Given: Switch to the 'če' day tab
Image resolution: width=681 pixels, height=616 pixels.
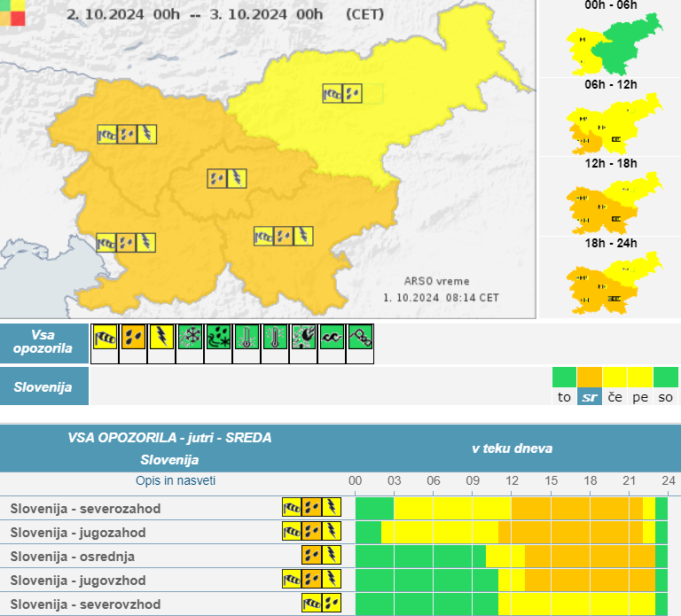Looking at the screenshot, I should point(614,397).
